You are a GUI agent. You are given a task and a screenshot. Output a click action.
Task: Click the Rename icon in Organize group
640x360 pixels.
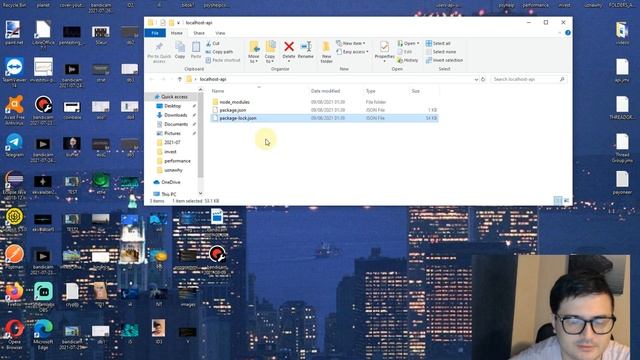coord(306,50)
